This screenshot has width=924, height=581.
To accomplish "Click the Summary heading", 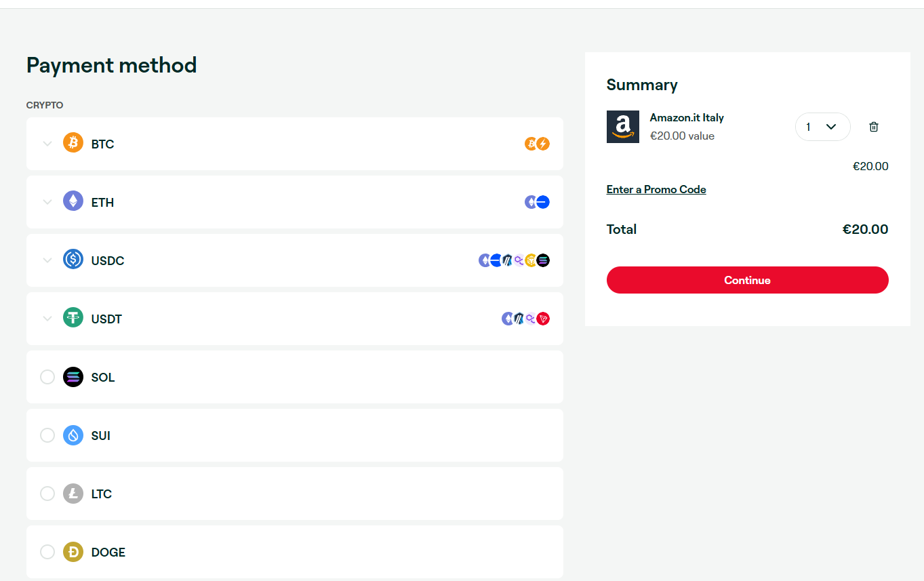I will point(642,85).
